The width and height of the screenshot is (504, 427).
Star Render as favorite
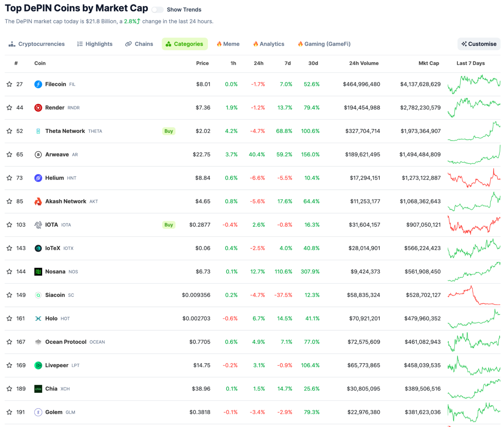click(x=10, y=108)
